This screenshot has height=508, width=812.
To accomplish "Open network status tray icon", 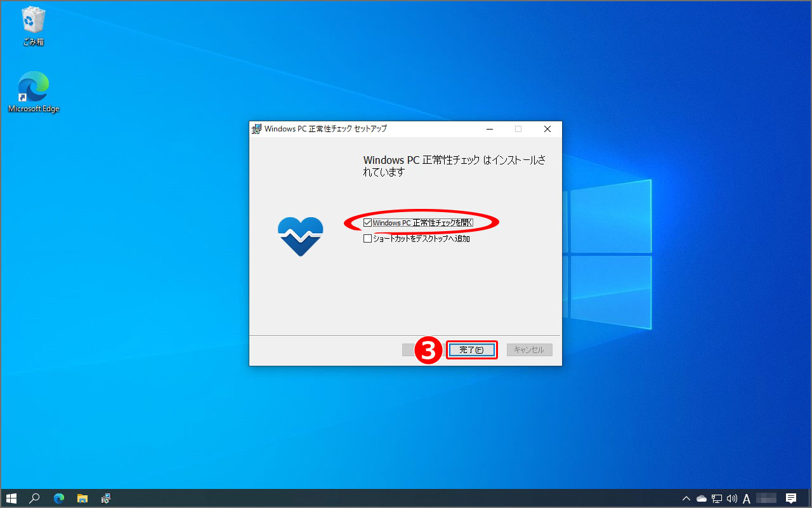I will coord(717,498).
